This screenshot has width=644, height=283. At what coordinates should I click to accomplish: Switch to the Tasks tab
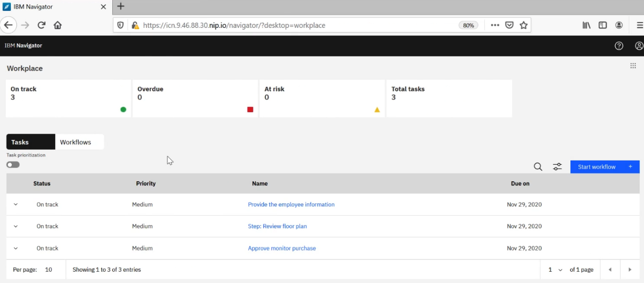pos(31,142)
